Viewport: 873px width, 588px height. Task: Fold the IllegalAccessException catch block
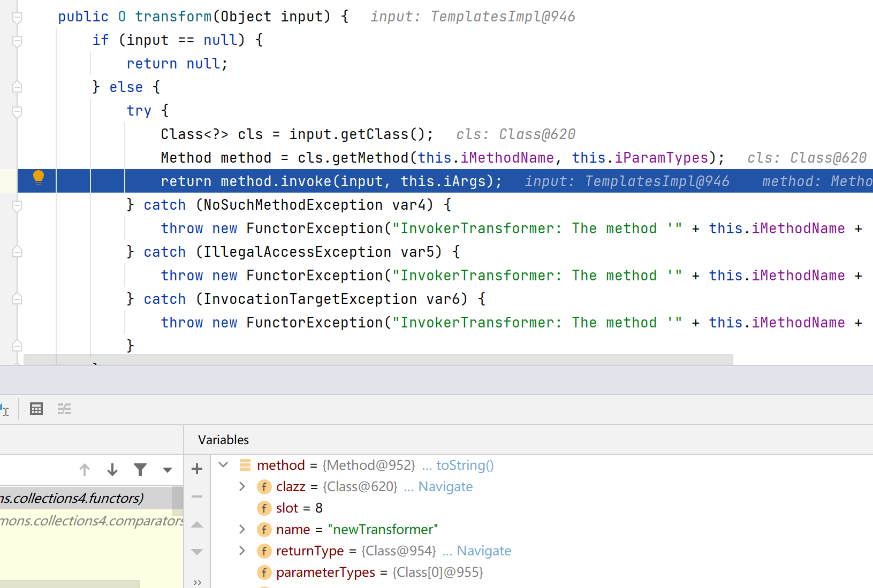click(17, 251)
